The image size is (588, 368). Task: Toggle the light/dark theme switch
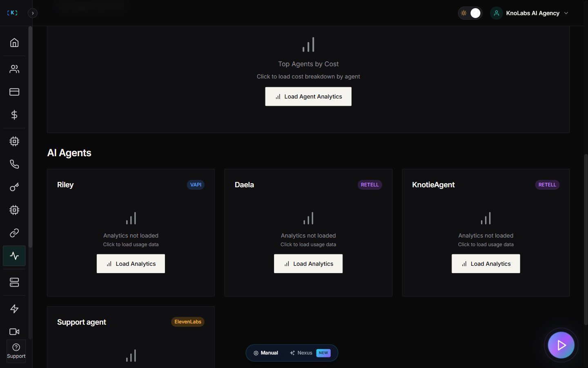pos(470,13)
